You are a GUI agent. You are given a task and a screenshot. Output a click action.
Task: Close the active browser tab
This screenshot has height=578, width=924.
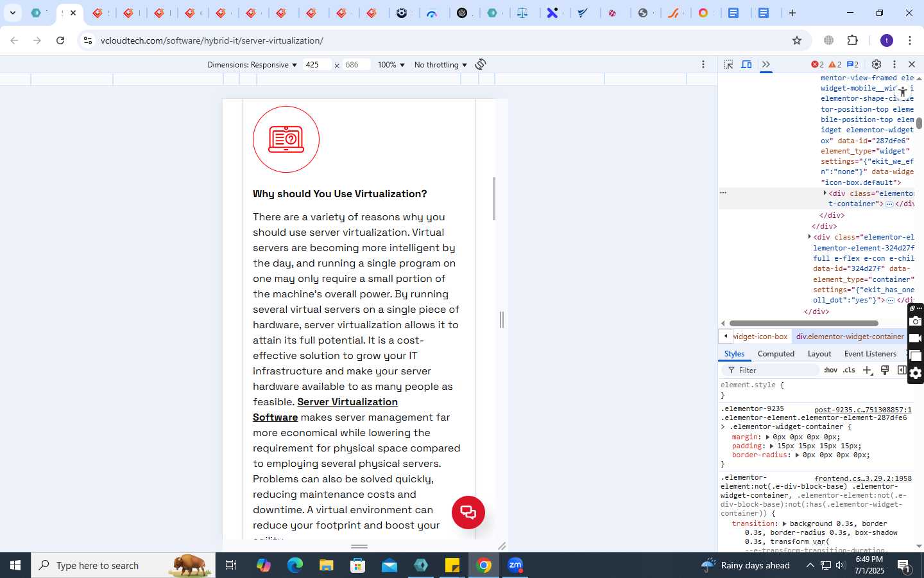point(73,13)
